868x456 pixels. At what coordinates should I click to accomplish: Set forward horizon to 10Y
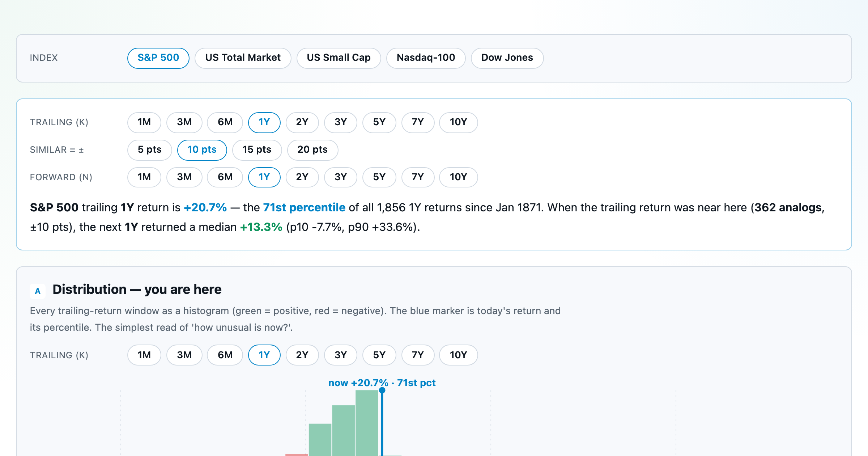click(x=459, y=177)
